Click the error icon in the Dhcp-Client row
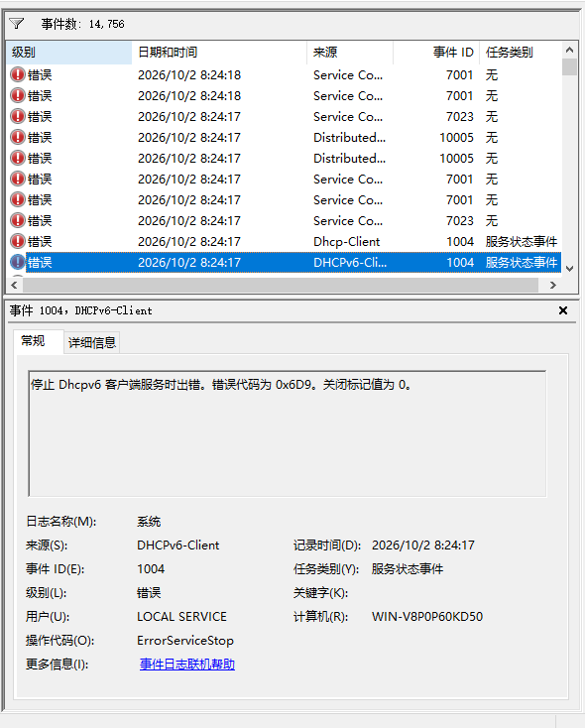 click(18, 241)
